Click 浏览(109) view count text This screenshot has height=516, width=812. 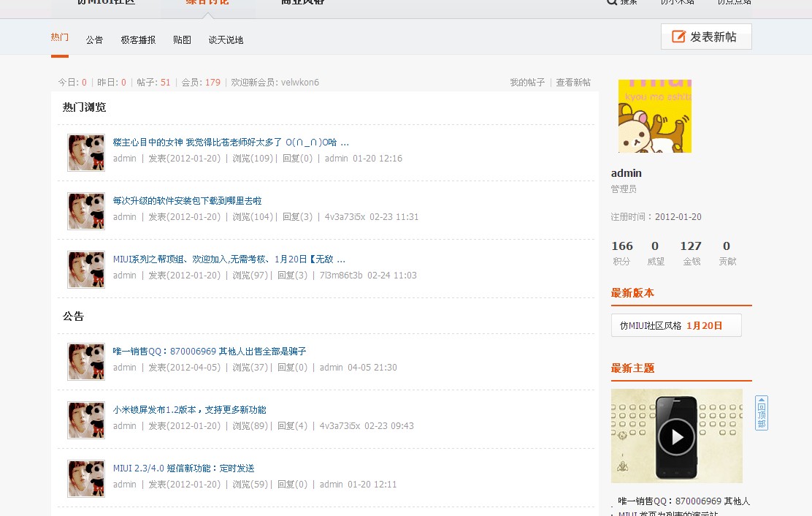click(253, 159)
